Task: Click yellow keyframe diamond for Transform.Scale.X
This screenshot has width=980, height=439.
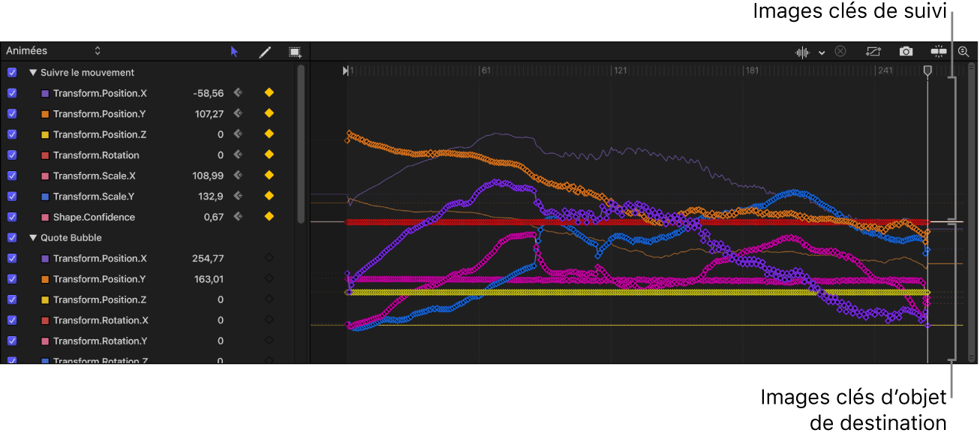Action: [269, 176]
